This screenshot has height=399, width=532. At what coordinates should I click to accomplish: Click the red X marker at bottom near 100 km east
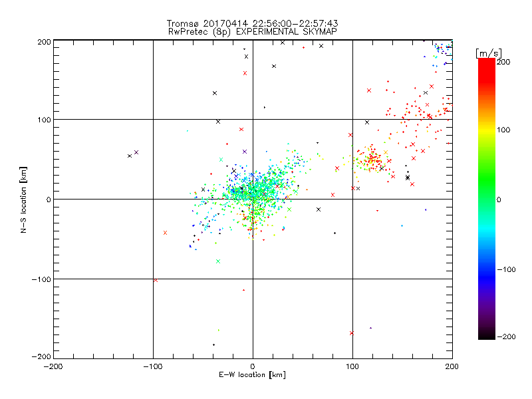click(x=352, y=333)
